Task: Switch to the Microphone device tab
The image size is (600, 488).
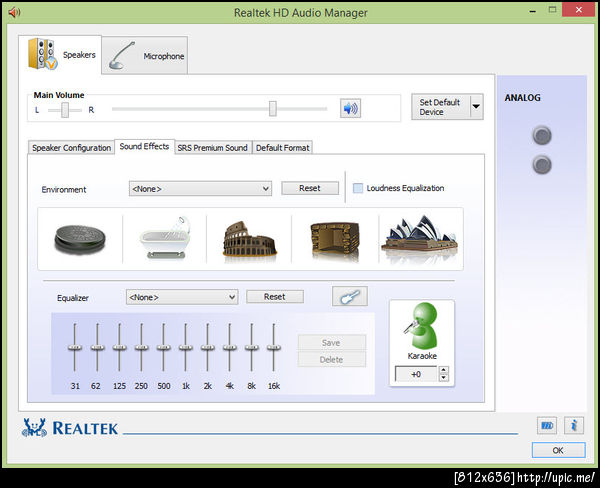Action: click(x=145, y=55)
